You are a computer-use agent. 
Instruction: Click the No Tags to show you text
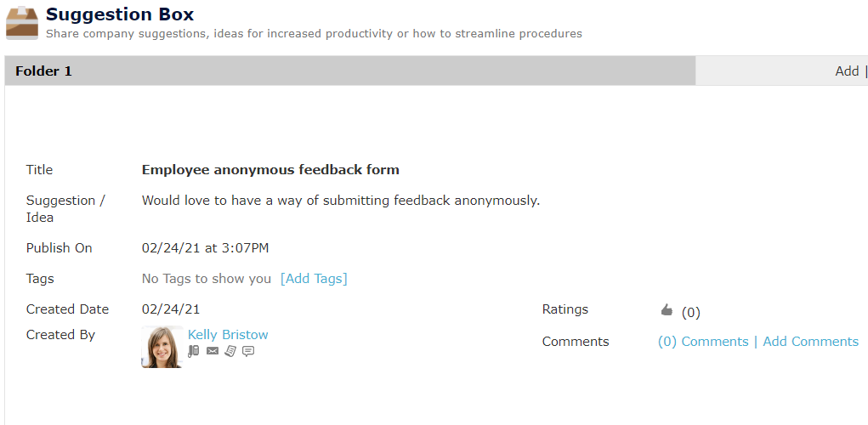(x=207, y=278)
